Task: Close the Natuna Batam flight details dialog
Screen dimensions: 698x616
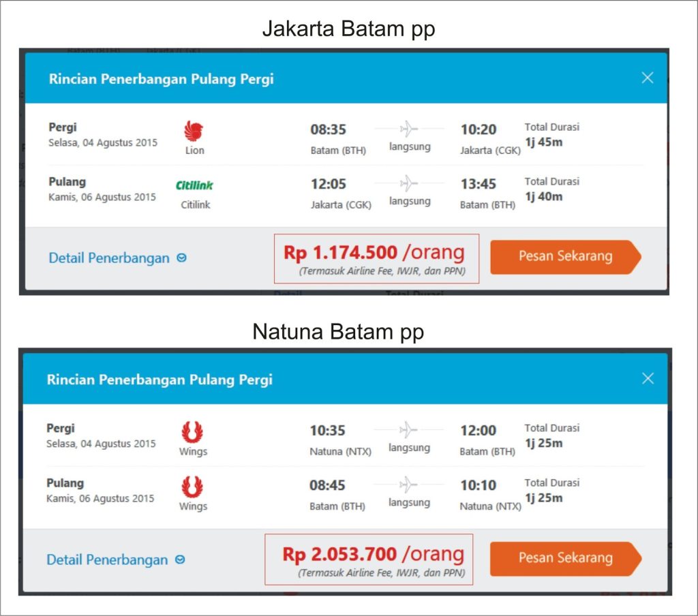Action: [x=648, y=378]
